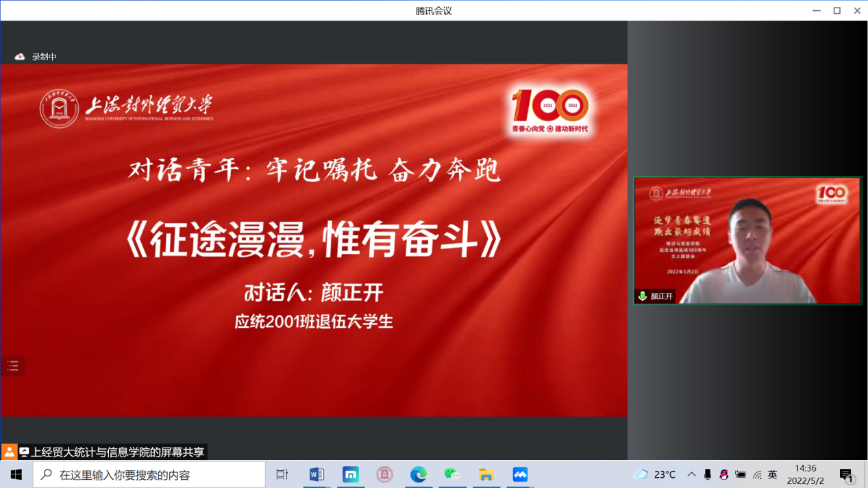The width and height of the screenshot is (868, 488).
Task: Click the cloud recording status icon
Action: click(x=20, y=57)
